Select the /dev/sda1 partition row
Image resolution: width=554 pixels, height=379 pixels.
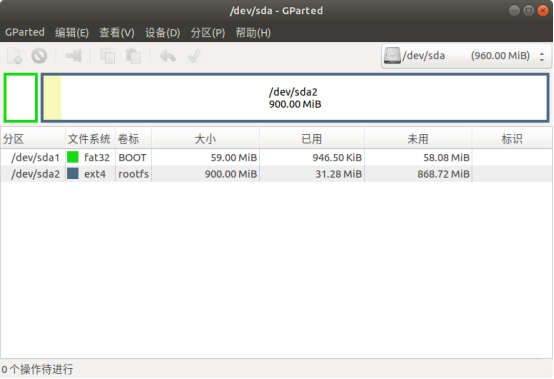[x=276, y=157]
